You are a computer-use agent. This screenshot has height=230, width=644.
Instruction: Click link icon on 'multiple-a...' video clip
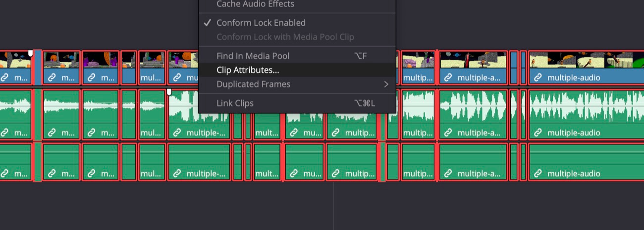pos(448,78)
